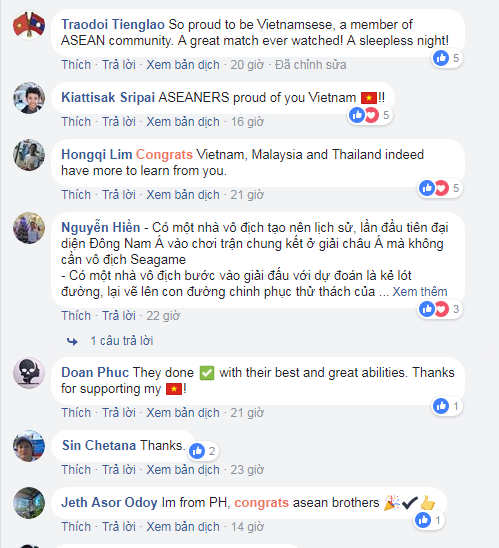Screen dimensions: 499x548
Task: Click the '20 giờ' timestamp on first comment
Action: coord(247,65)
